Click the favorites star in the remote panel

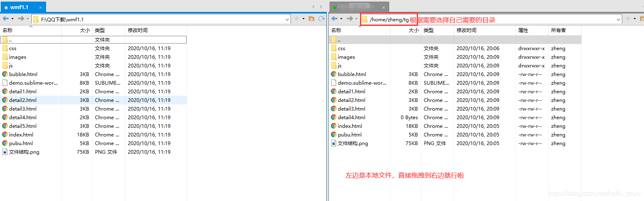[x=628, y=19]
